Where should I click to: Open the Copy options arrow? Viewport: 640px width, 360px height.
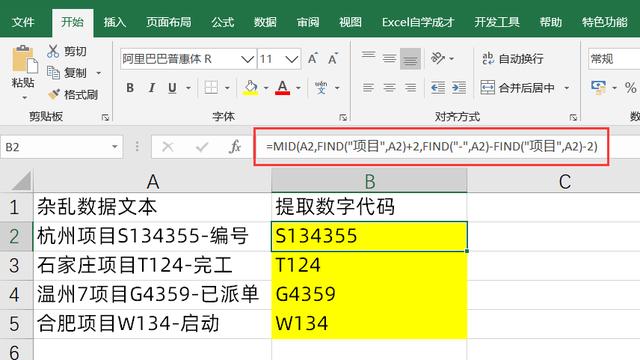[x=98, y=73]
